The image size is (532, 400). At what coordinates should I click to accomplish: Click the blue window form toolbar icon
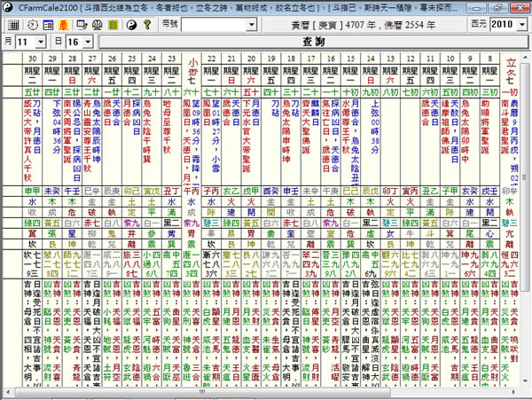[48, 25]
